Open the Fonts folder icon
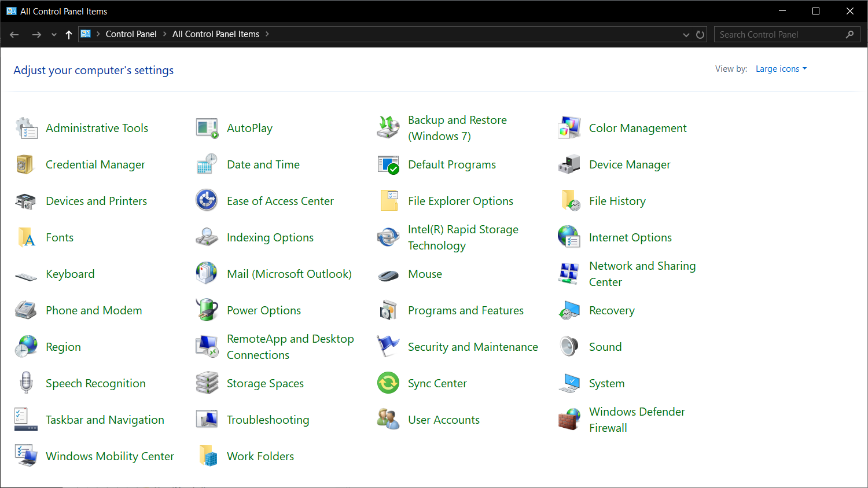This screenshot has width=868, height=488. coord(26,237)
